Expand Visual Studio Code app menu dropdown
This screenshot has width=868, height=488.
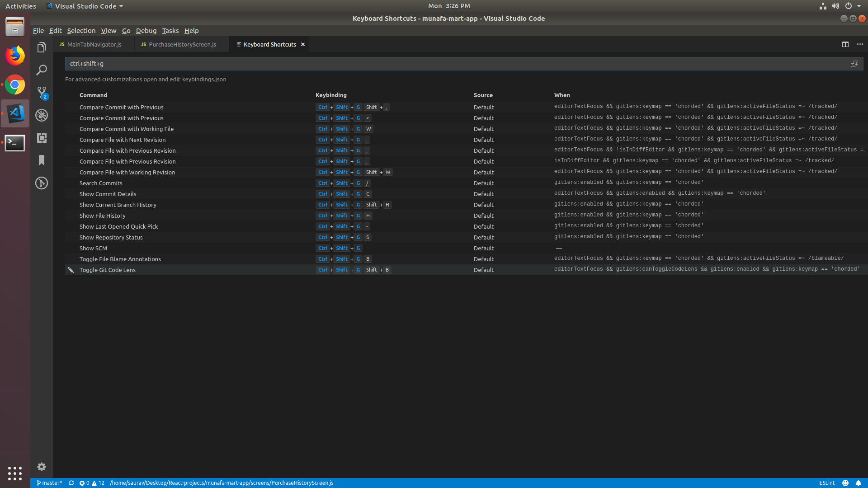point(121,6)
